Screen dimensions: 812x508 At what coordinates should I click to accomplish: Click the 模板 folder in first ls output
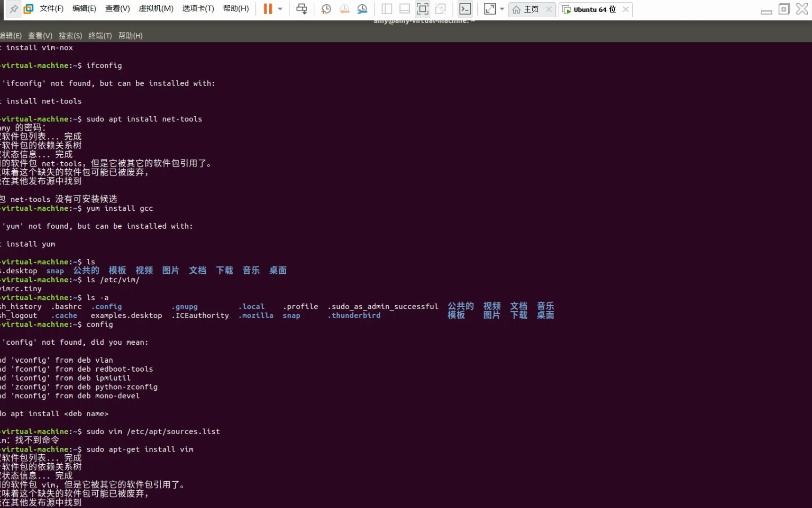coord(117,270)
